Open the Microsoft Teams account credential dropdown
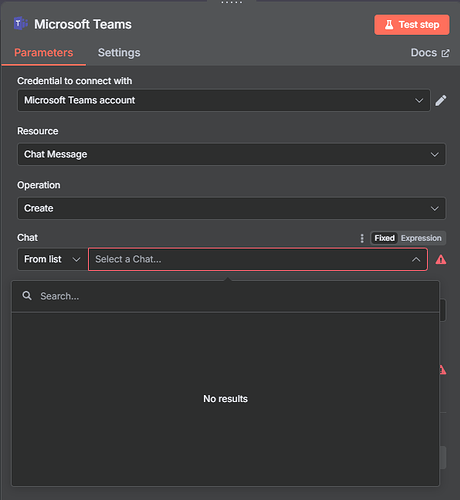 [224, 100]
